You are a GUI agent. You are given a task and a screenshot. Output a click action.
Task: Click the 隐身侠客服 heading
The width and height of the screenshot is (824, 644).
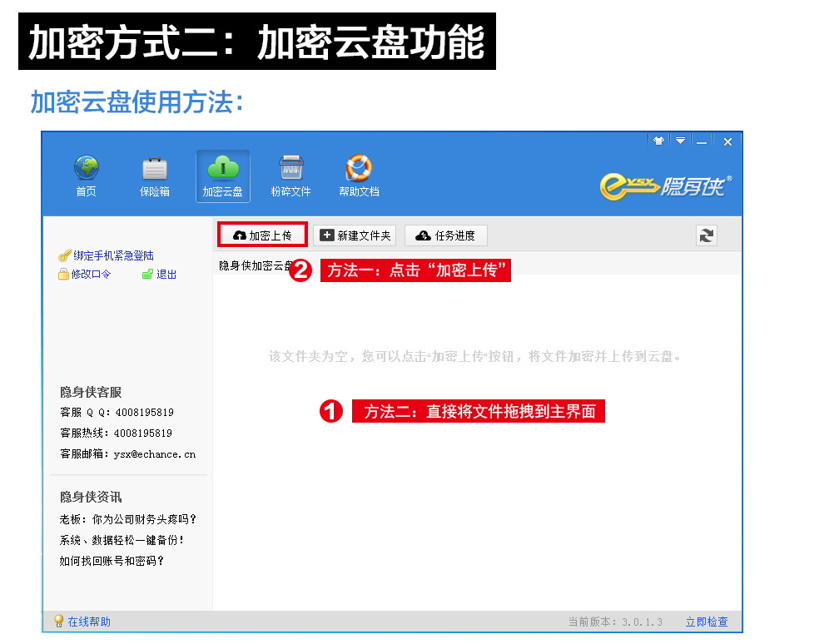(91, 392)
